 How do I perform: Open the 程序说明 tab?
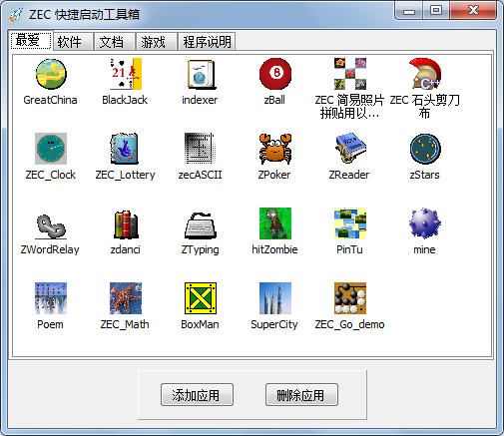coord(207,42)
